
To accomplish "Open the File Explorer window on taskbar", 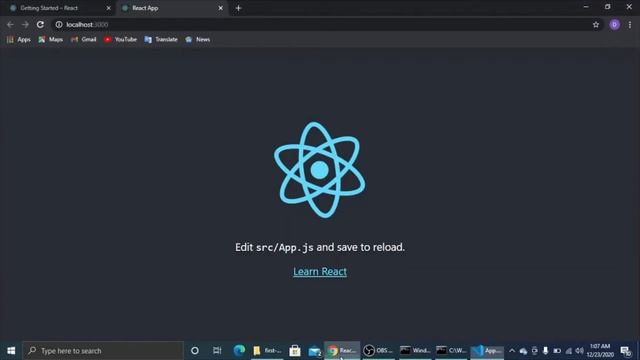I will (267, 351).
